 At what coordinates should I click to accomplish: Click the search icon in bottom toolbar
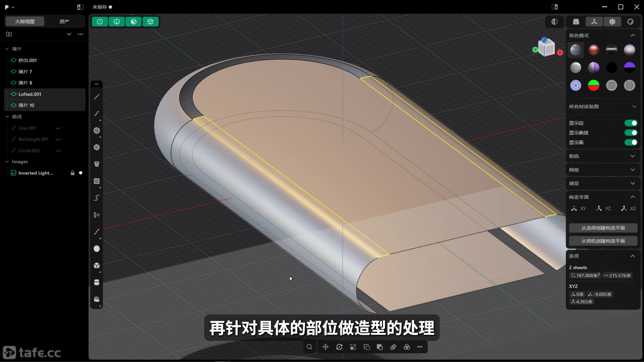[x=309, y=347]
